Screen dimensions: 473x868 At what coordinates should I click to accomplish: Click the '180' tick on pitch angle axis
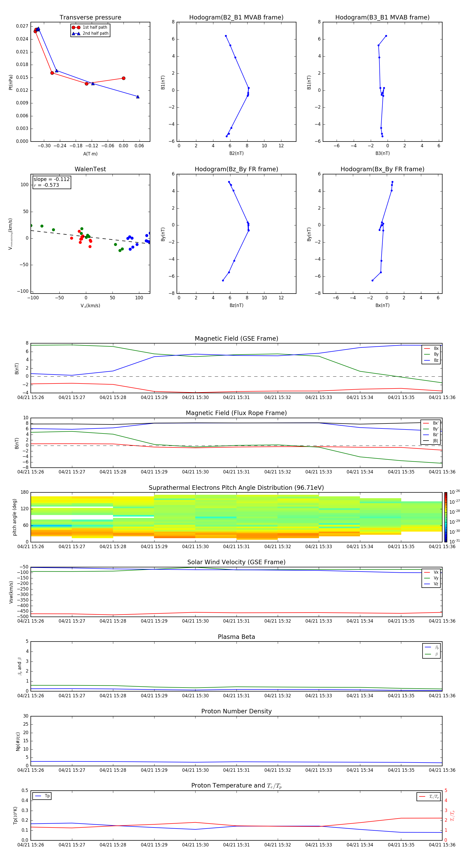[25, 492]
